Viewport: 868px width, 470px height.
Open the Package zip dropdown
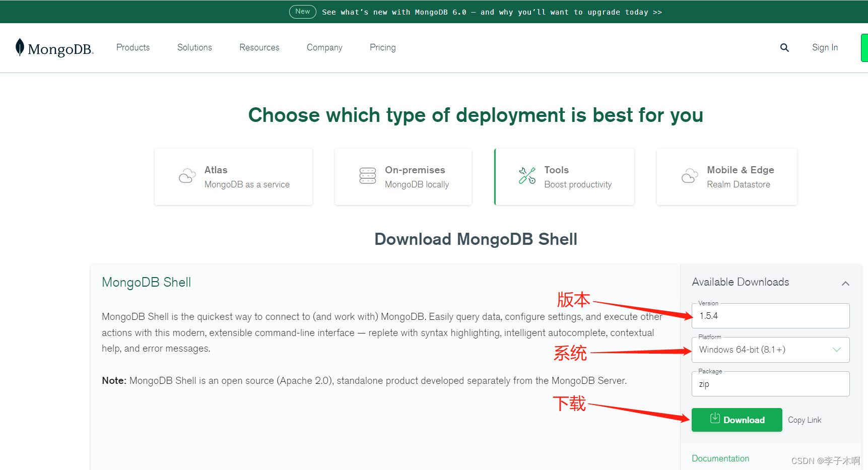(770, 384)
